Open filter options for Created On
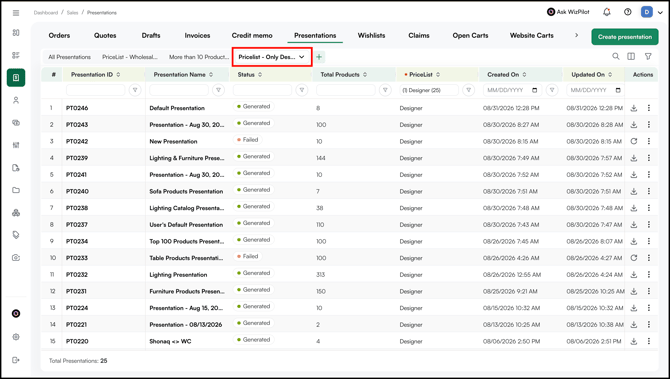 tap(552, 90)
